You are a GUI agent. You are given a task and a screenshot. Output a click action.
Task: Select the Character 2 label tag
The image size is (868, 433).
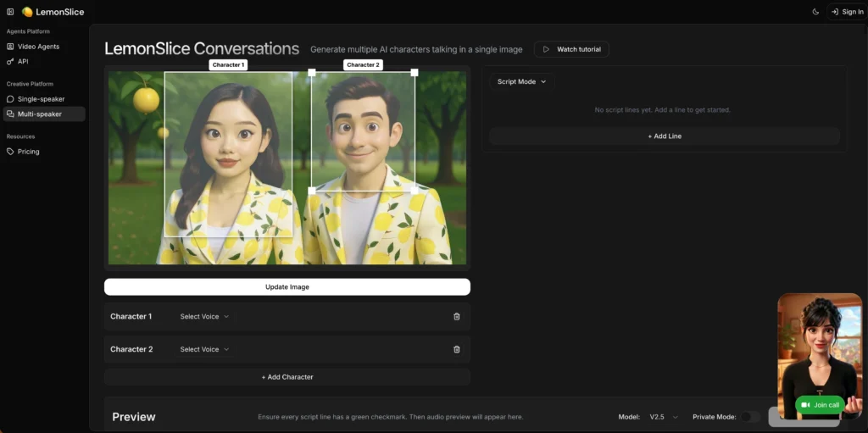(x=363, y=64)
